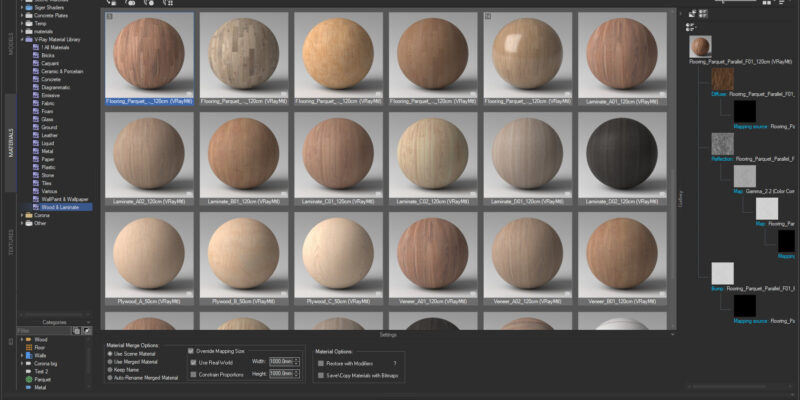Viewport: 800px width, 400px height.
Task: Expand the Concrete Plates folder arrow
Action: [x=22, y=16]
